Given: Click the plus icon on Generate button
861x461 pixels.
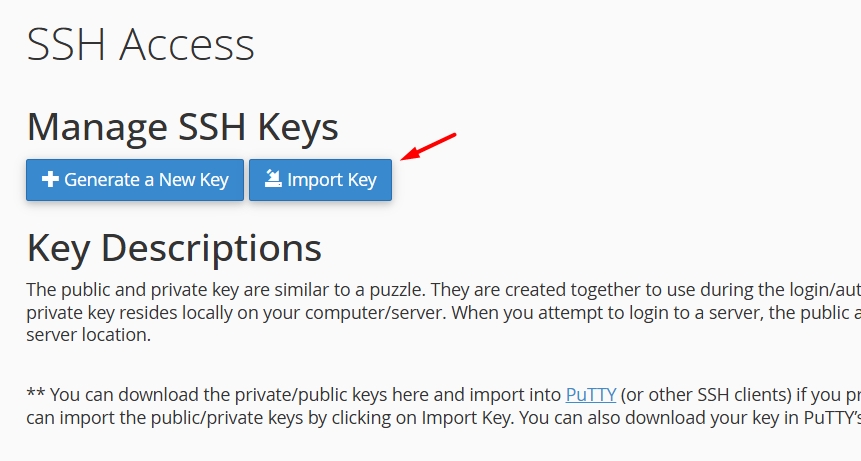Looking at the screenshot, I should 50,181.
